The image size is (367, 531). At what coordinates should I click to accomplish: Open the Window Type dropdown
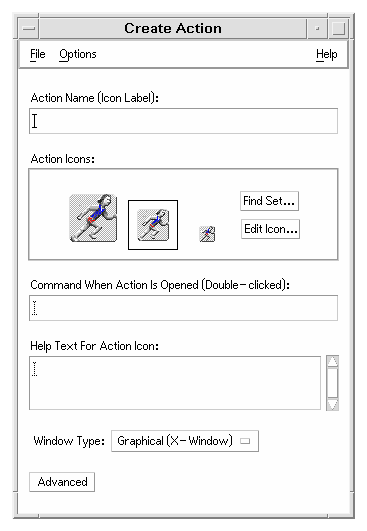click(x=185, y=441)
